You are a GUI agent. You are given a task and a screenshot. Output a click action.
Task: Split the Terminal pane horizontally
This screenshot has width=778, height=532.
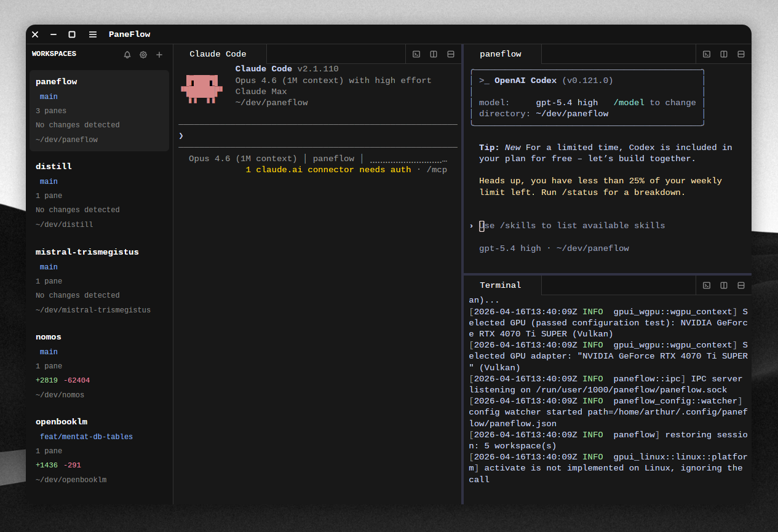pos(740,285)
